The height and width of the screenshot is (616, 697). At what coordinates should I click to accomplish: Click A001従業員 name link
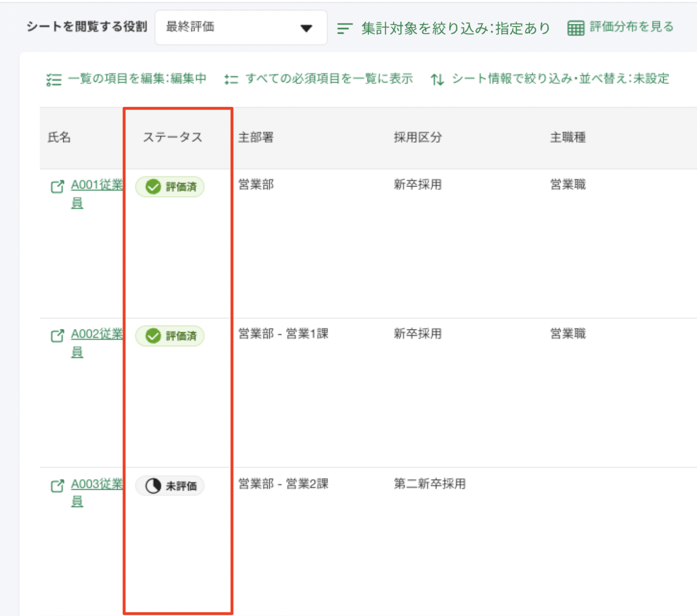[x=96, y=185]
